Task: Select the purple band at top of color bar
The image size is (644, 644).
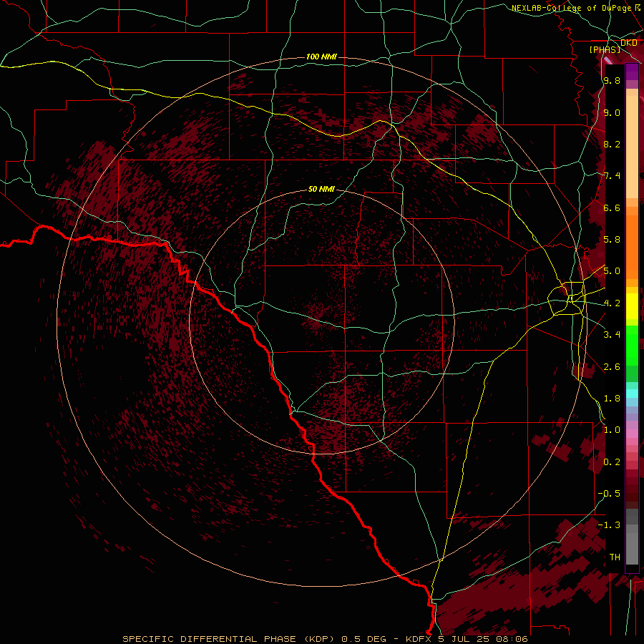Action: click(x=632, y=72)
